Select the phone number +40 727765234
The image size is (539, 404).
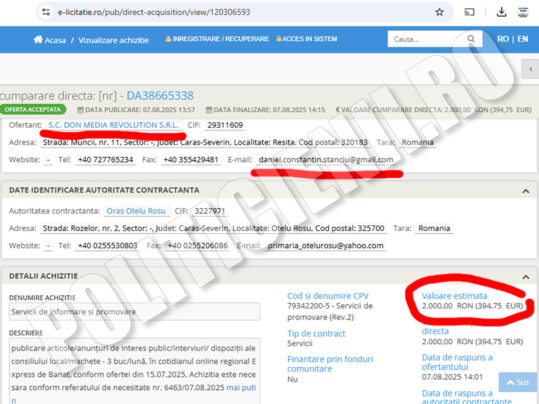(x=105, y=160)
